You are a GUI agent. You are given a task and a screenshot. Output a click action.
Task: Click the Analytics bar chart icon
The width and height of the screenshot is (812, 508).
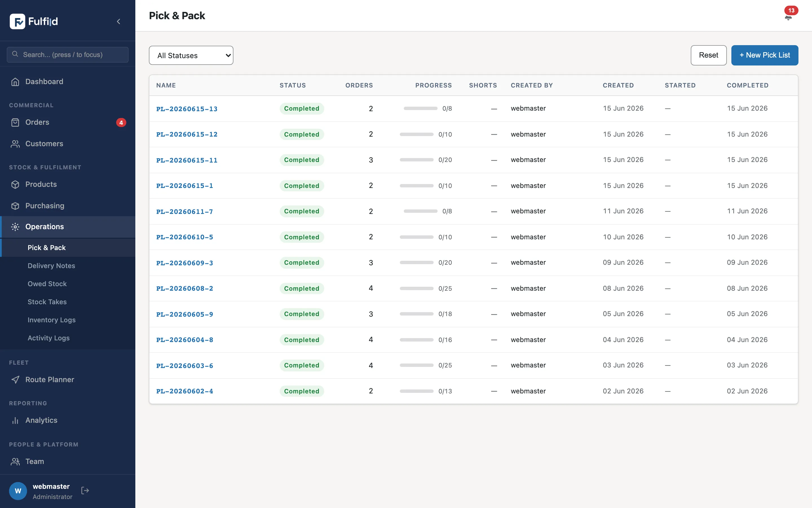tap(15, 420)
